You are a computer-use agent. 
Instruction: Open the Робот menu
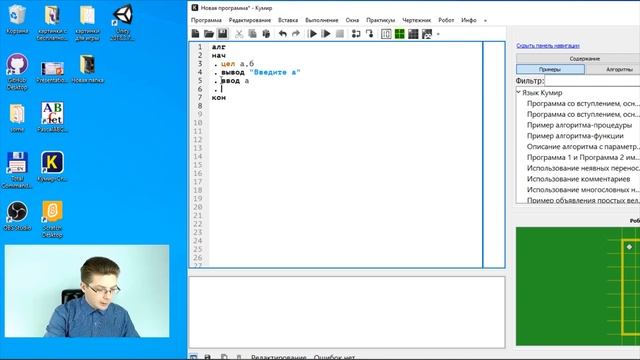pos(446,20)
